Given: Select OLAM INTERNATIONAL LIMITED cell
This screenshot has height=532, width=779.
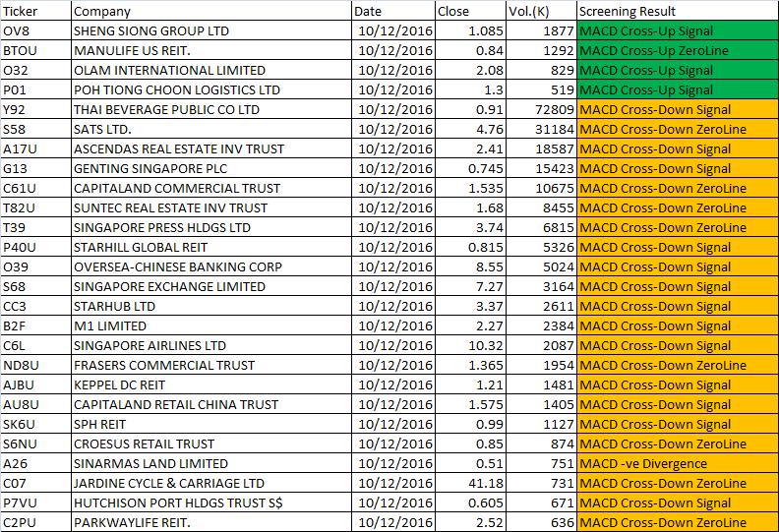Looking at the screenshot, I should pyautogui.click(x=211, y=70).
